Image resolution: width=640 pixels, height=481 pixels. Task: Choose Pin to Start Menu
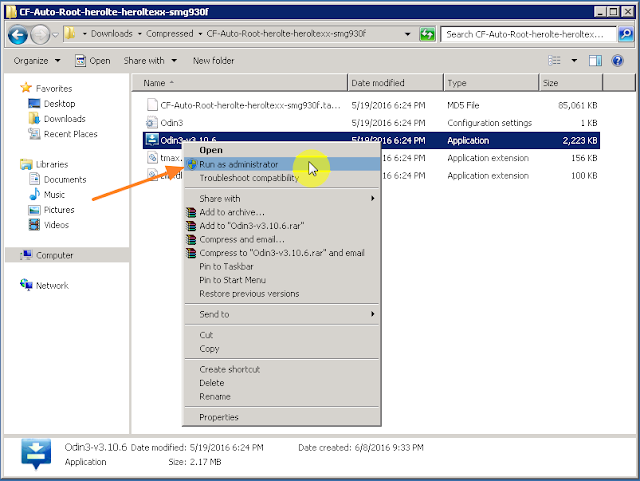[282, 280]
